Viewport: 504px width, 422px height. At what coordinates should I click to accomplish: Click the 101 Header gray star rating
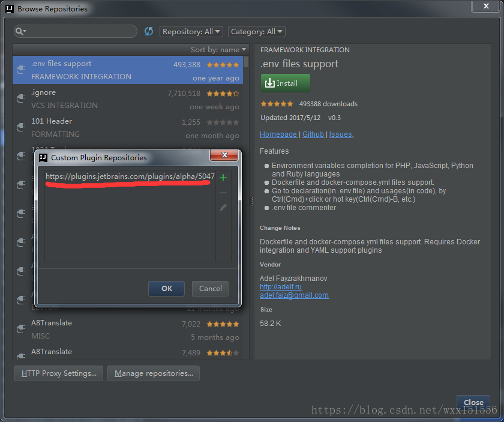tap(223, 122)
